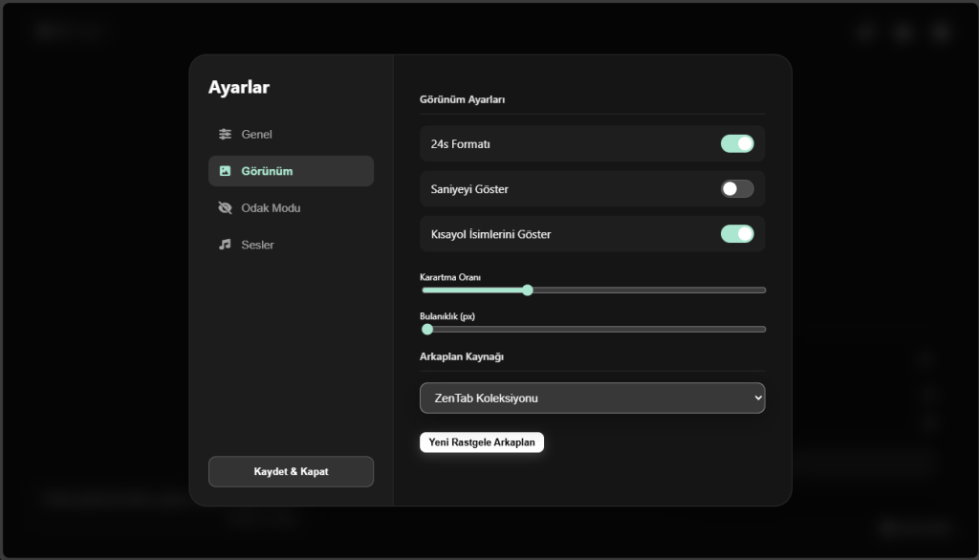Click the chevron arrow of the background source dropdown
Viewport: 979px width, 560px height.
tap(757, 398)
